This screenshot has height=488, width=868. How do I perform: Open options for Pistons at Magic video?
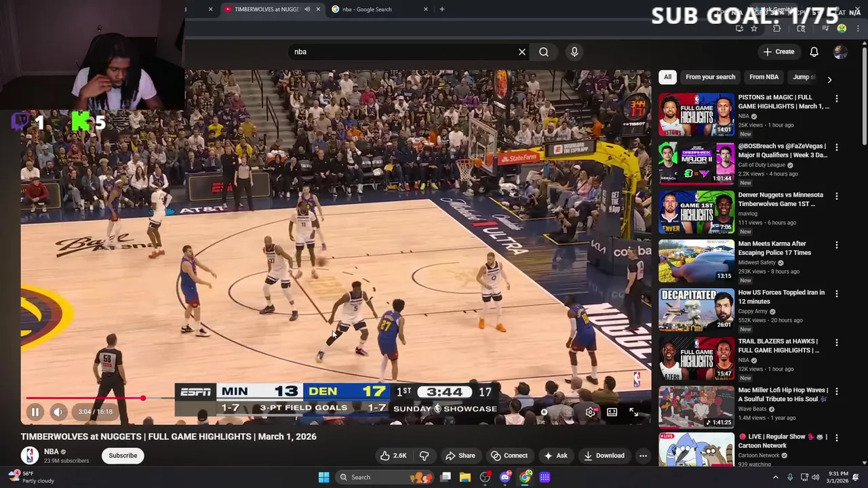tap(837, 98)
